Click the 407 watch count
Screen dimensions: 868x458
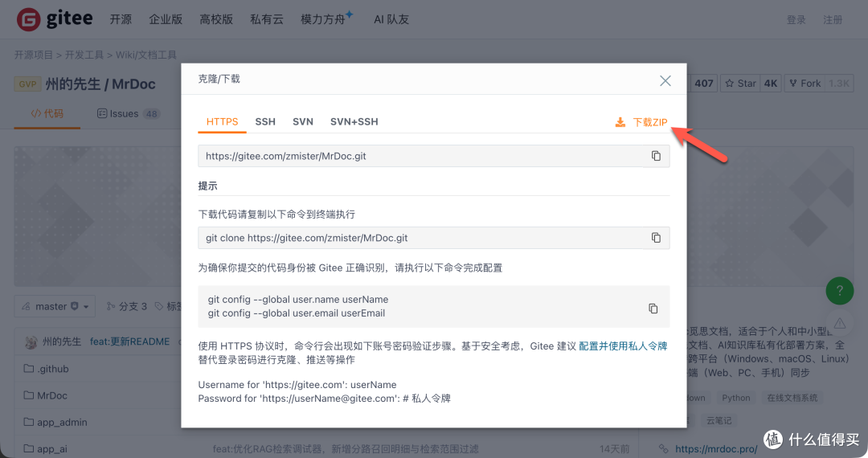pyautogui.click(x=703, y=84)
